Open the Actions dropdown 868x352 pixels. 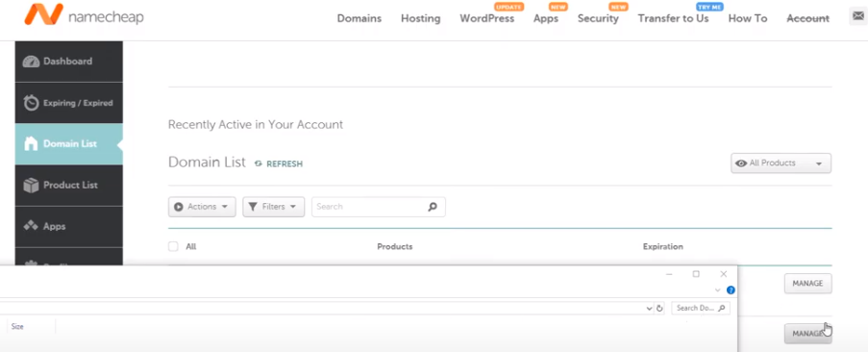click(202, 207)
